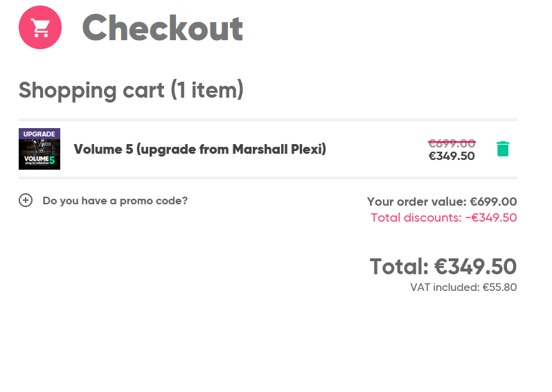Image resolution: width=552 pixels, height=392 pixels.
Task: Expand promo code with the plus icon
Action: (x=26, y=201)
